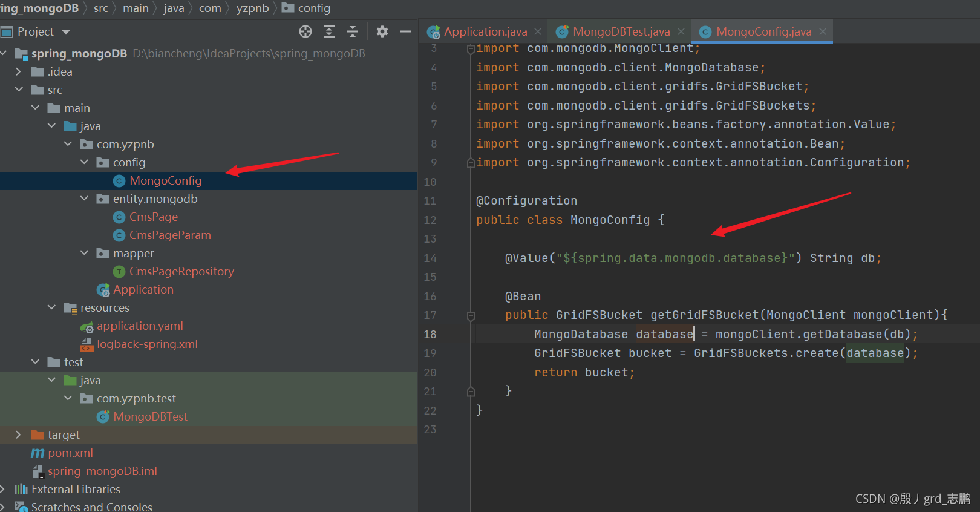
Task: Click the test java folder icon
Action: pos(70,380)
